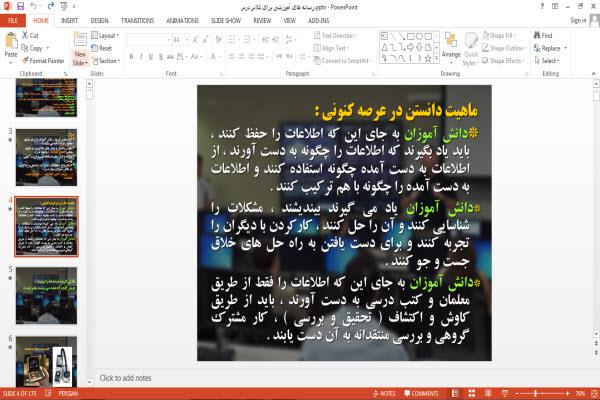
Task: Open the PowerPoint Help question mark
Action: (542, 6)
